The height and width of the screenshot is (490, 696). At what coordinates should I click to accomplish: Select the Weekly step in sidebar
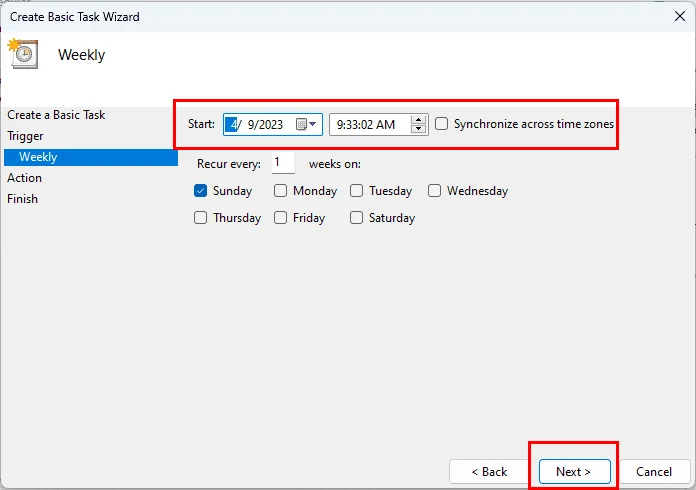point(91,157)
